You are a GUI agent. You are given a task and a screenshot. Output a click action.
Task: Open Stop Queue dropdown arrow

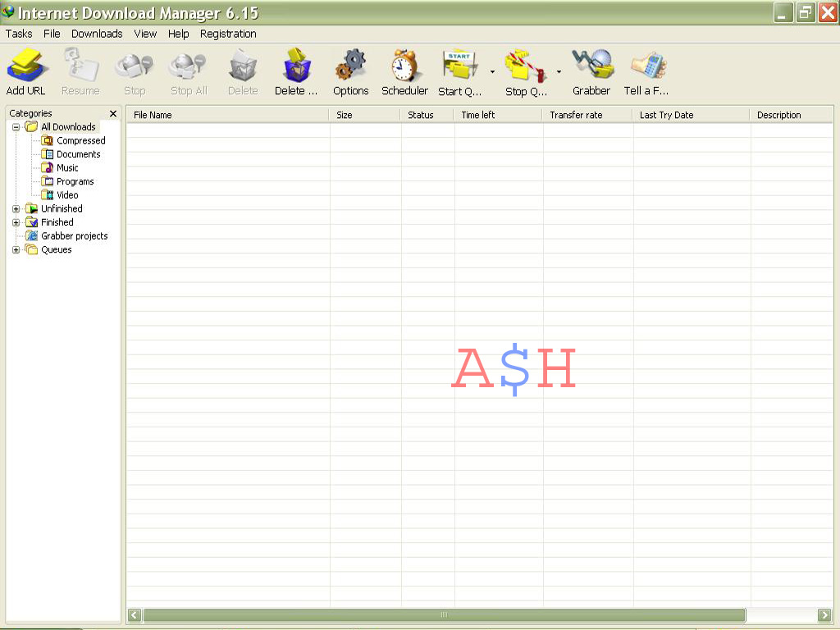click(x=559, y=71)
